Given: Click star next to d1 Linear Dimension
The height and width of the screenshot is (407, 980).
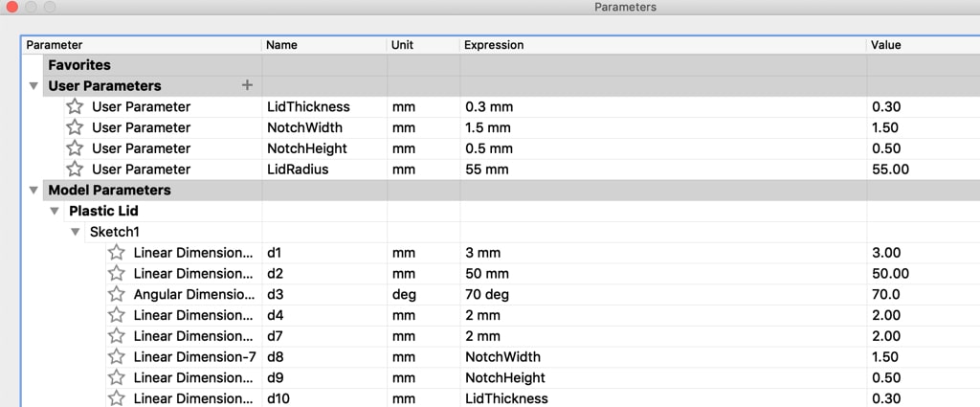Looking at the screenshot, I should [116, 253].
